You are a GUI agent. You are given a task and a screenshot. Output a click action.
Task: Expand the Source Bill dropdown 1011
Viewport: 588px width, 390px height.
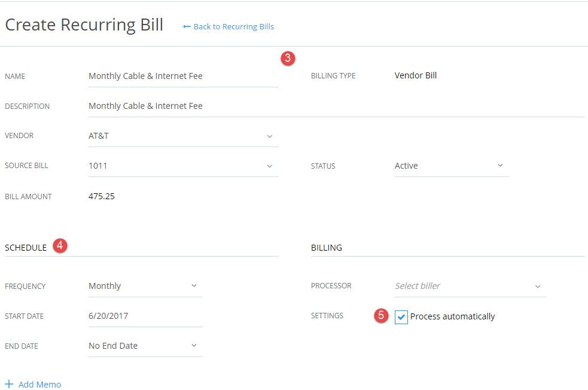click(184, 166)
